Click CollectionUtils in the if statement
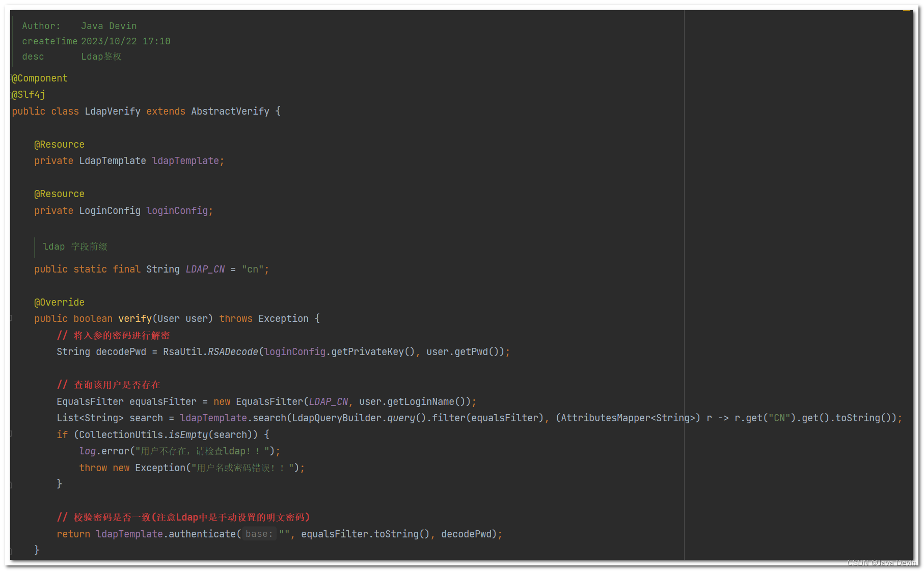The image size is (924, 571). tap(121, 434)
